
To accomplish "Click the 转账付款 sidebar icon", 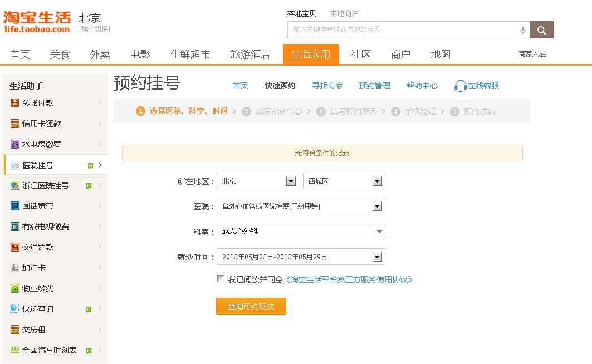I will coord(15,103).
